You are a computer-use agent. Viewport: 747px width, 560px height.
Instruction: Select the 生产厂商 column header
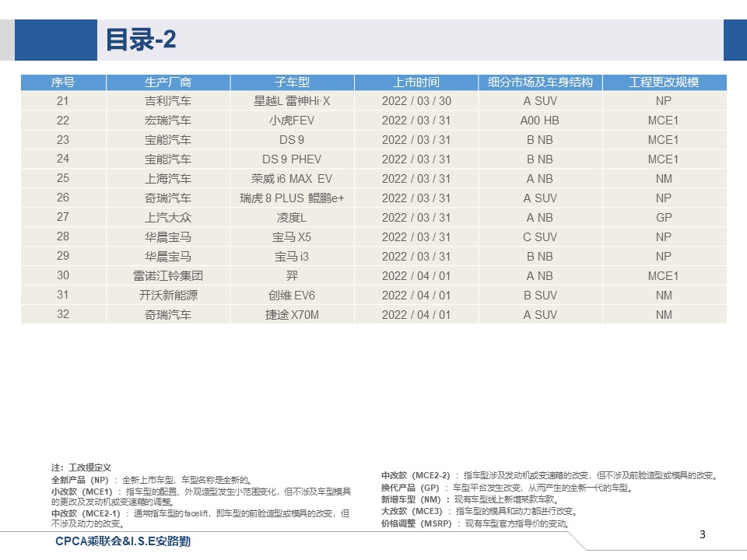click(x=168, y=82)
